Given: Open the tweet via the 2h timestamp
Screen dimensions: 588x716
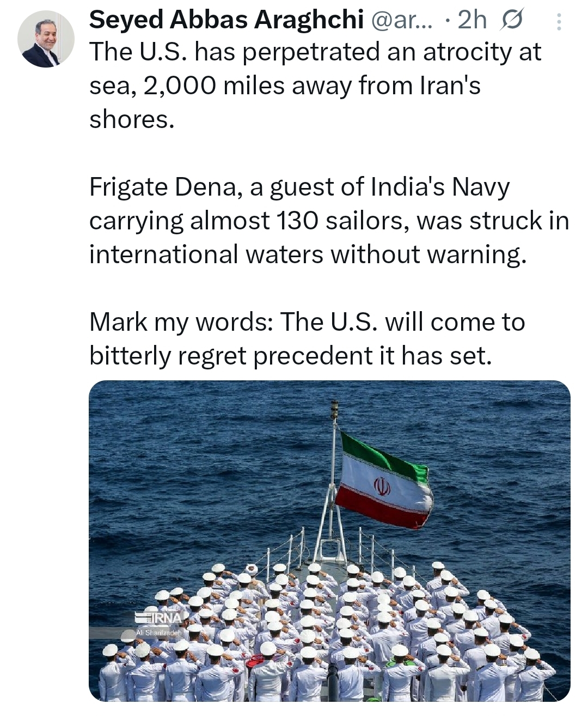Looking at the screenshot, I should tap(472, 21).
